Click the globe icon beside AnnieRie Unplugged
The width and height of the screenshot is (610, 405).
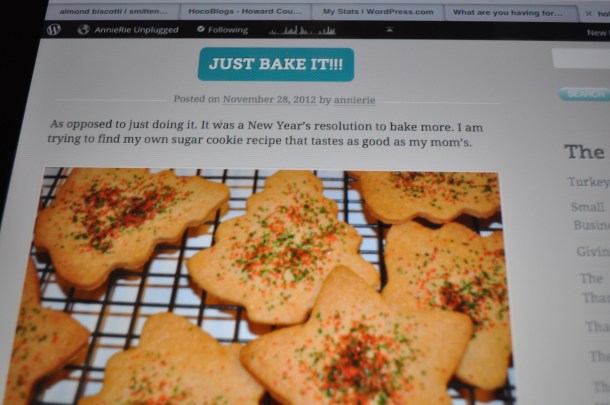[83, 30]
